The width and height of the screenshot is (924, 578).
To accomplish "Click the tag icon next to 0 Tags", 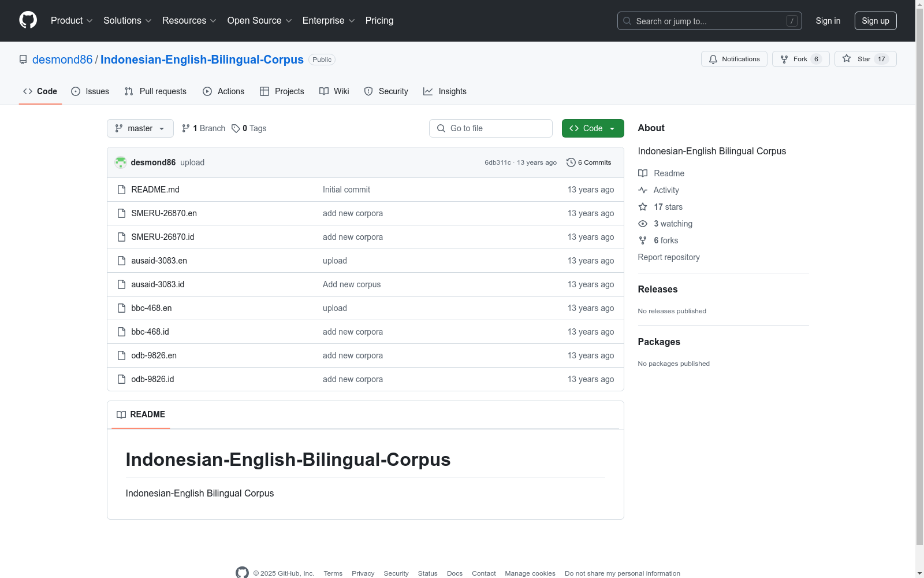I will (236, 128).
